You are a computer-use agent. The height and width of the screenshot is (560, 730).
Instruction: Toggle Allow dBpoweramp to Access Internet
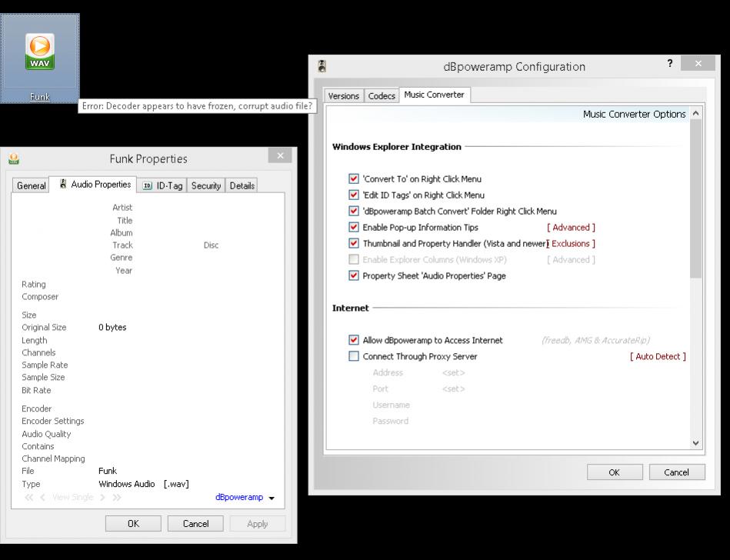click(x=354, y=340)
